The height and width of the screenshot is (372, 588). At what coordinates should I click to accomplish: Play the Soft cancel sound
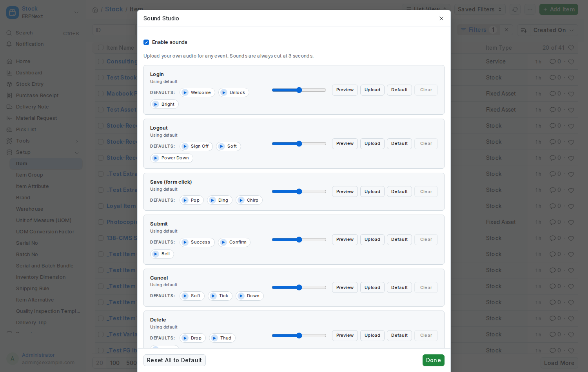pyautogui.click(x=192, y=296)
